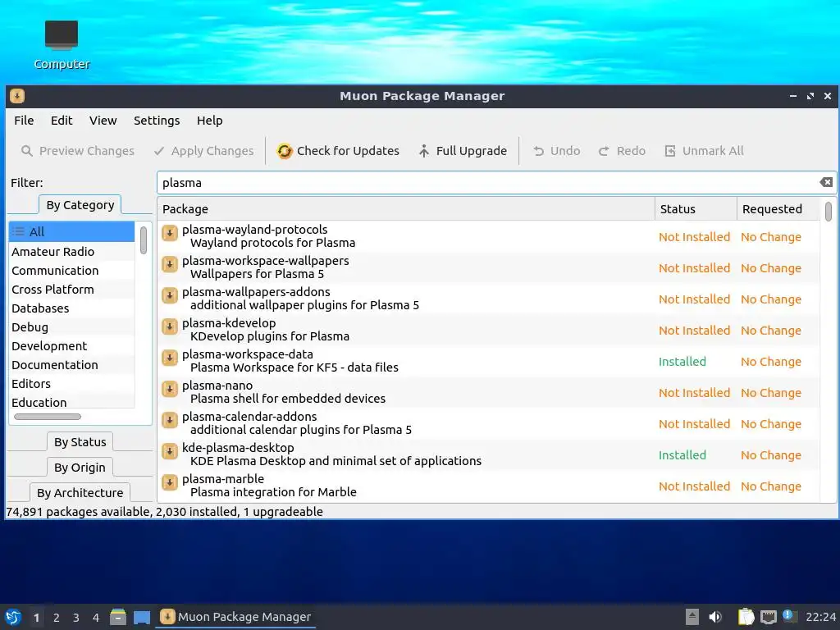The height and width of the screenshot is (630, 840).
Task: Click the Undo toolbar button
Action: pos(557,151)
